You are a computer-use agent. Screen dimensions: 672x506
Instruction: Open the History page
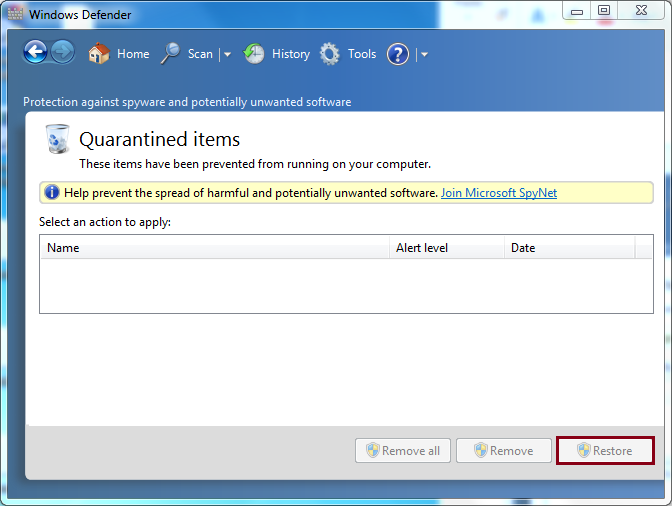(x=291, y=54)
